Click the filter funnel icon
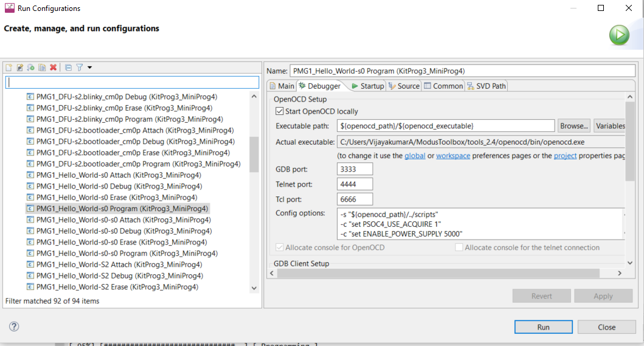 [x=79, y=67]
